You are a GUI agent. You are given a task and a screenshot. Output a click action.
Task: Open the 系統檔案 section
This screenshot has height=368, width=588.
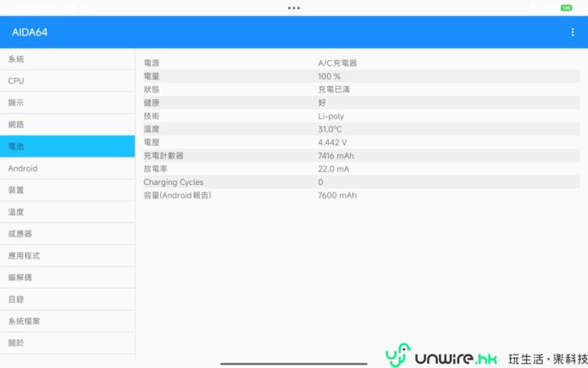(68, 321)
